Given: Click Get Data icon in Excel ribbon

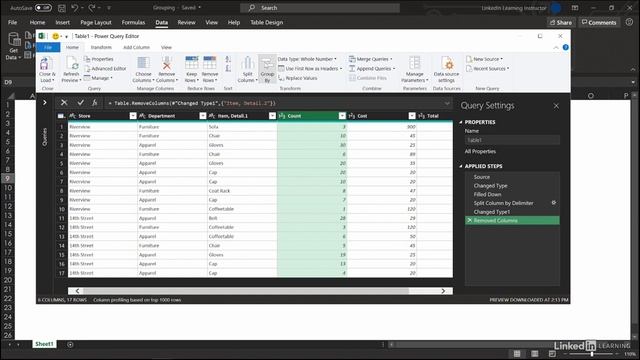Looking at the screenshot, I should pos(14,40).
